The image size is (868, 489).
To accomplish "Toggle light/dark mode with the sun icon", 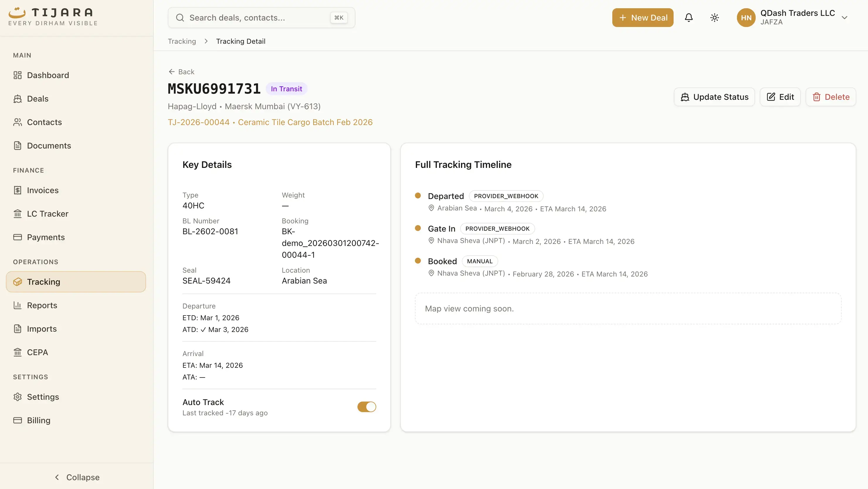I will pos(714,17).
